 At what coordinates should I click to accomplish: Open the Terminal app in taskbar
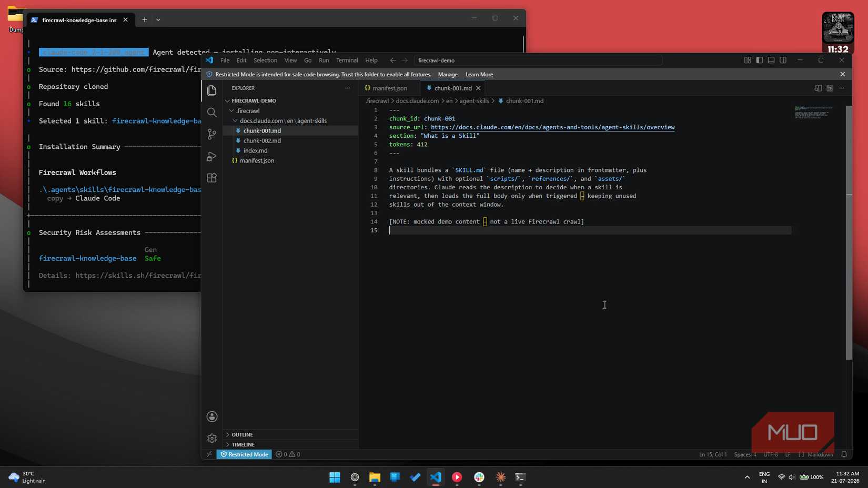pyautogui.click(x=520, y=477)
